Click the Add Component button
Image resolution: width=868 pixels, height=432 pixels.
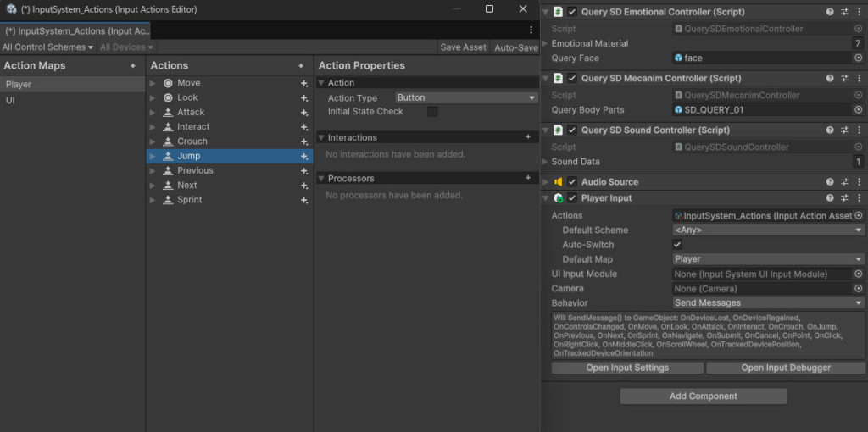[x=703, y=396]
